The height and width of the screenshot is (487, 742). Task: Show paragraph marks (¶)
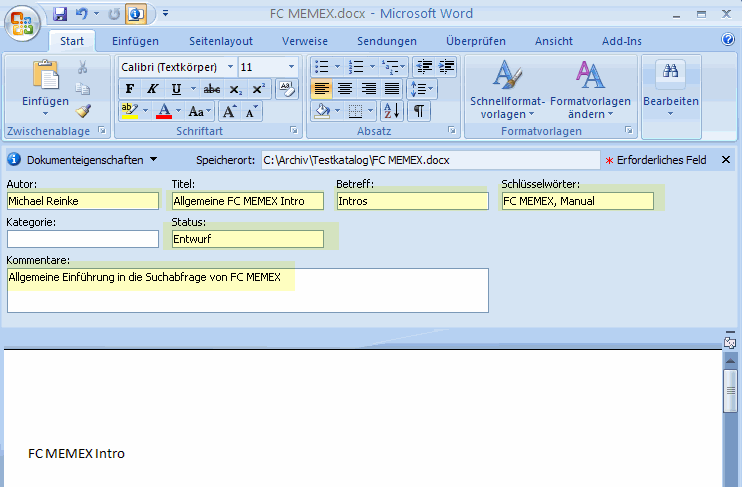click(419, 111)
